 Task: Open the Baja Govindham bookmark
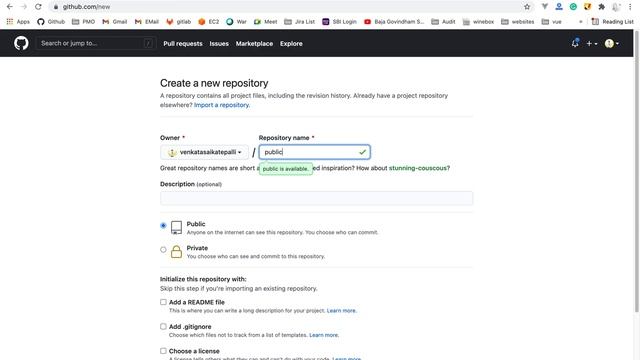pos(394,22)
